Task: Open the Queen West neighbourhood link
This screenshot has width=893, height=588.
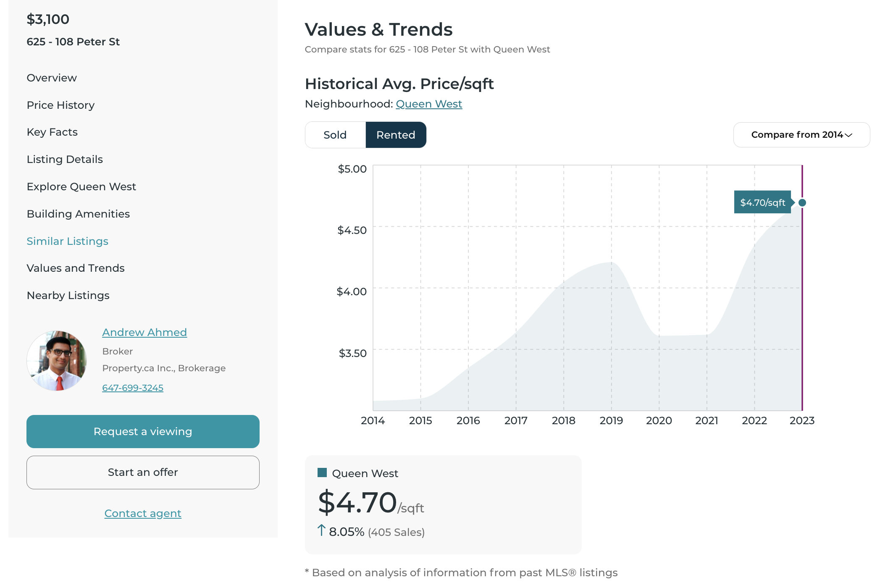Action: [429, 104]
